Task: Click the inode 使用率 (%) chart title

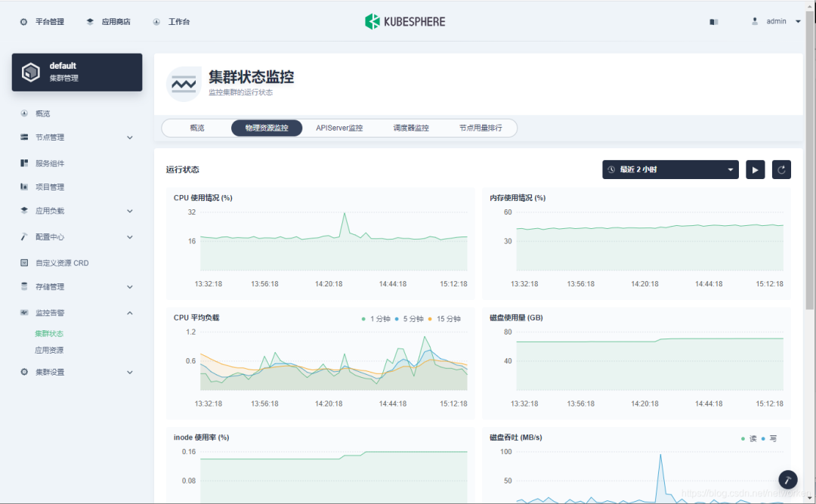Action: pos(201,438)
